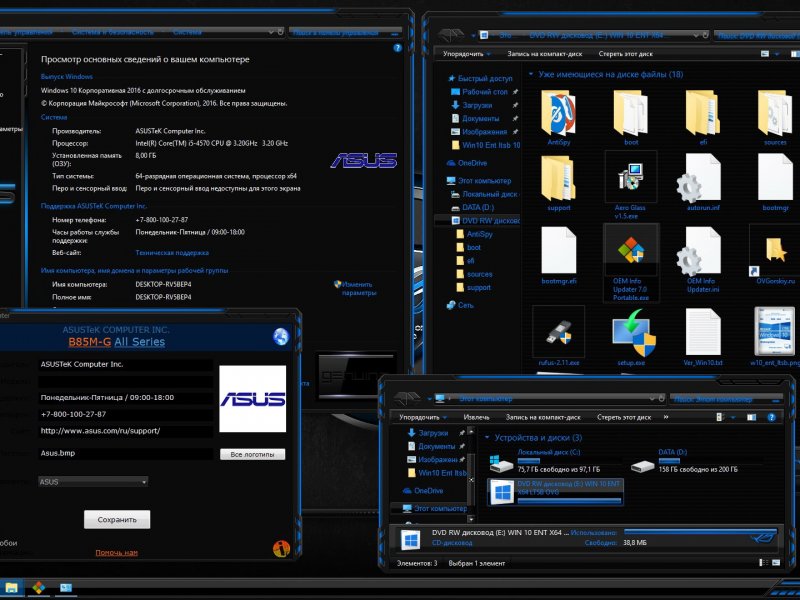Open the Помочь нам link
Screen dimensions: 800x600
116,552
